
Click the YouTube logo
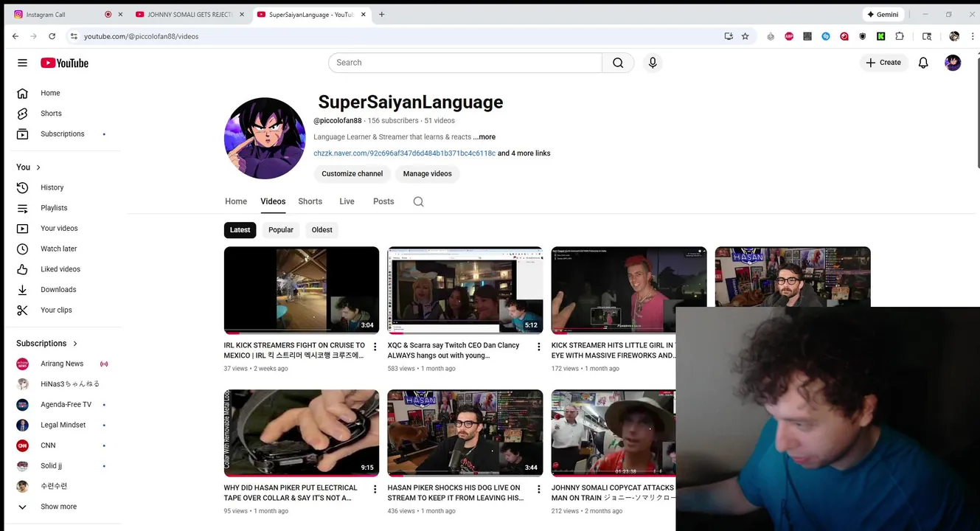[64, 63]
